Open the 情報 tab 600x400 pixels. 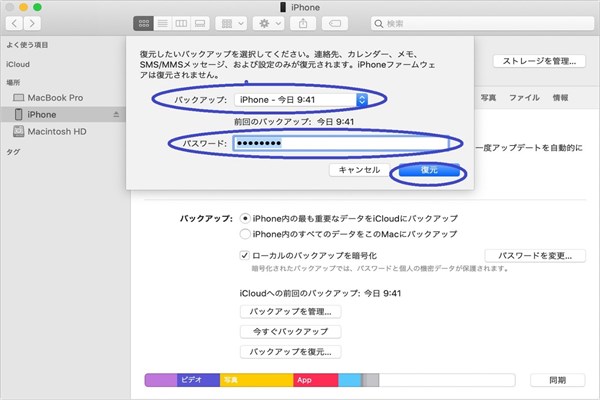tap(560, 98)
